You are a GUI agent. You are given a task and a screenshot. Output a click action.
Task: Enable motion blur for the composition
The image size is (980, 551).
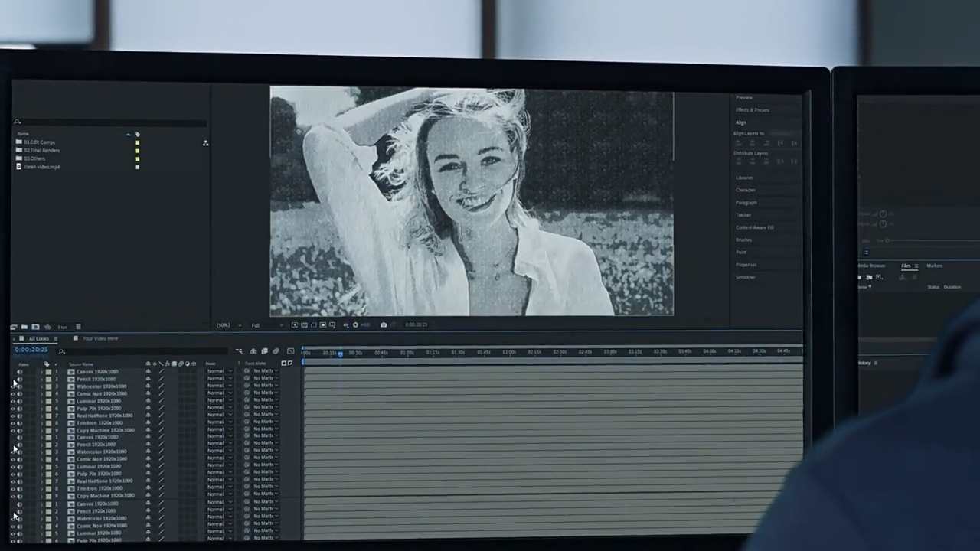(x=276, y=351)
